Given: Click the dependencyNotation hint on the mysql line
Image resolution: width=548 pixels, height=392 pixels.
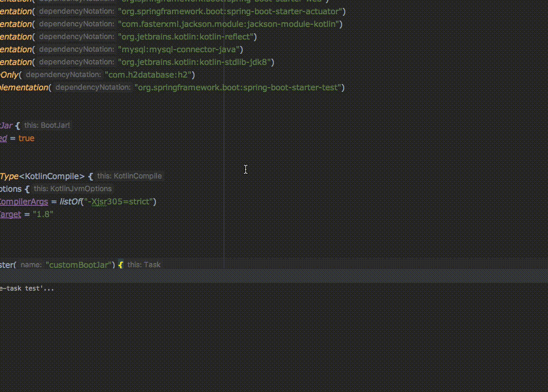Looking at the screenshot, I should click(x=77, y=49).
